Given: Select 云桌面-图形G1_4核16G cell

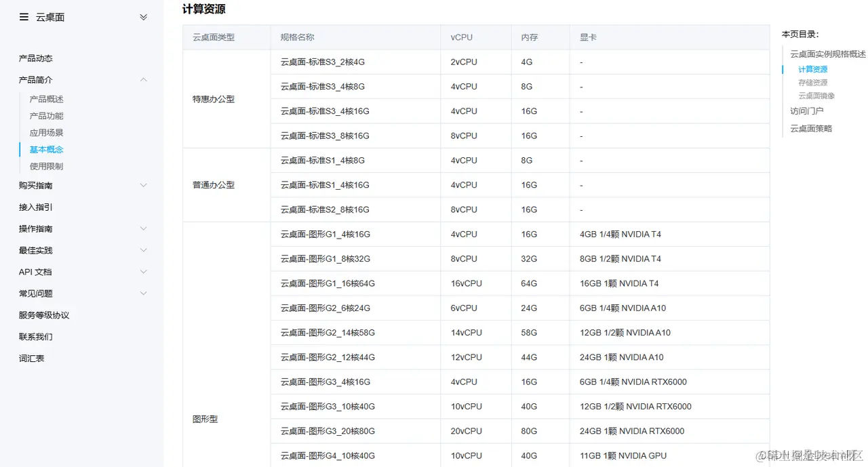Looking at the screenshot, I should (x=356, y=235).
